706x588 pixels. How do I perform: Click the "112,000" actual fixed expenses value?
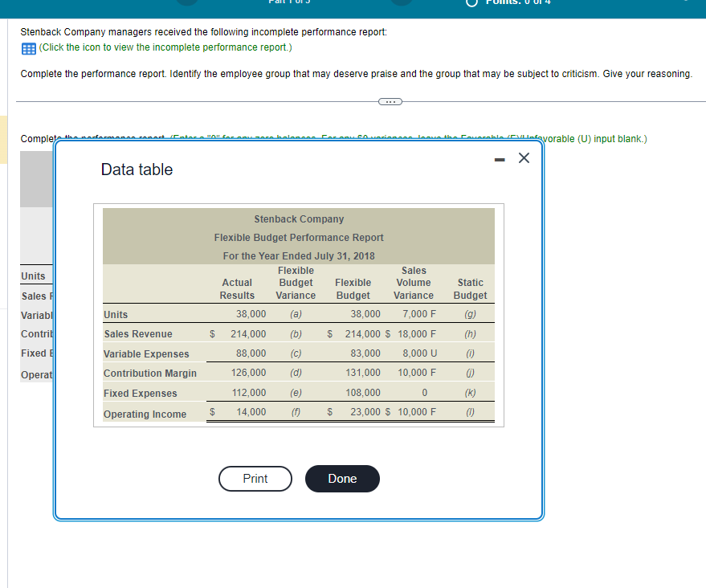(248, 393)
